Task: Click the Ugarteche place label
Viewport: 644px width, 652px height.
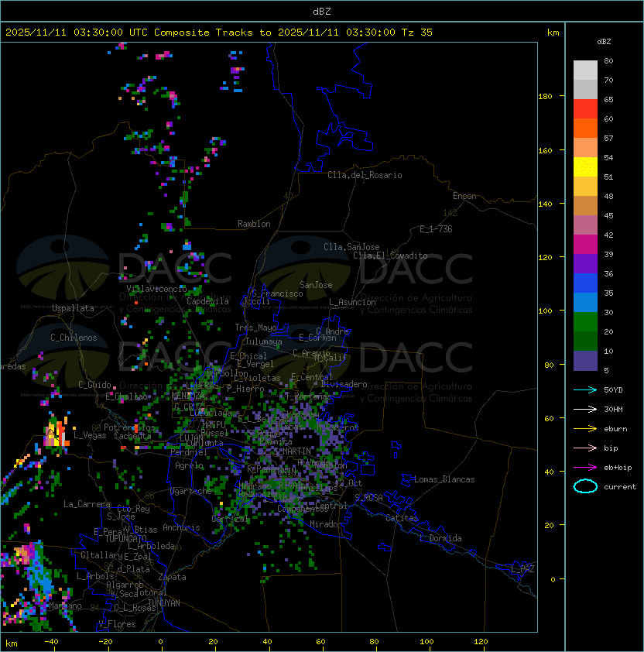Action: tap(191, 491)
